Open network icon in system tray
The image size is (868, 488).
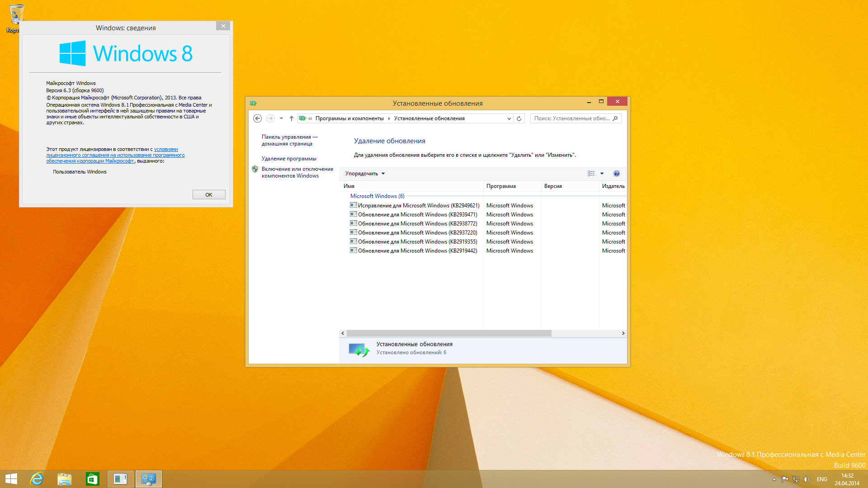tap(796, 479)
